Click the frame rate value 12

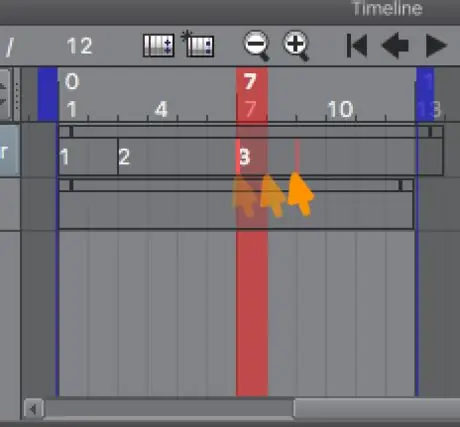[x=79, y=46]
